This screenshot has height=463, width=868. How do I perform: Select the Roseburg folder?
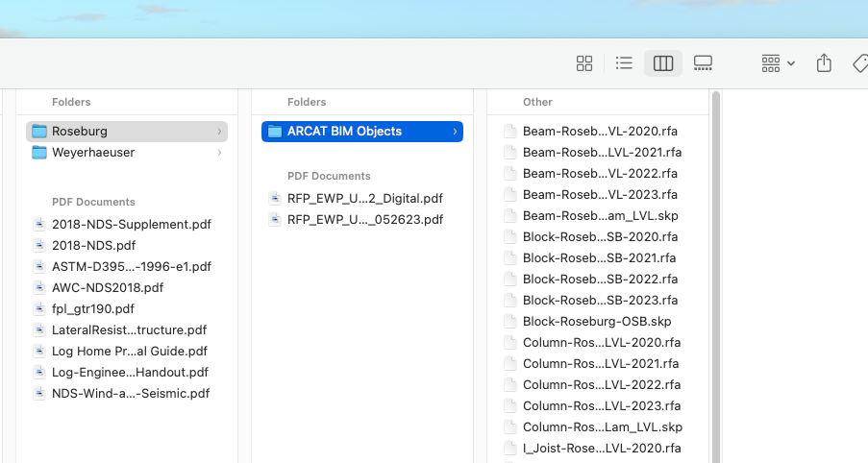coord(127,131)
